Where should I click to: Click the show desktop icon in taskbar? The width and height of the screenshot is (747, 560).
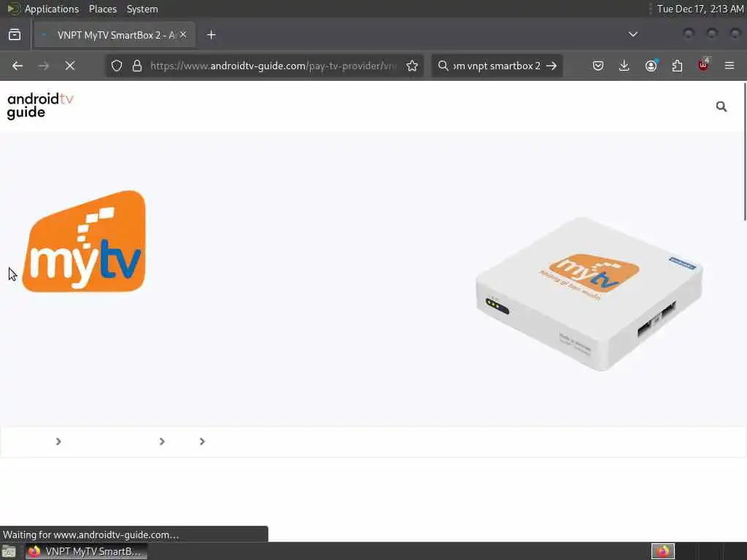click(9, 551)
